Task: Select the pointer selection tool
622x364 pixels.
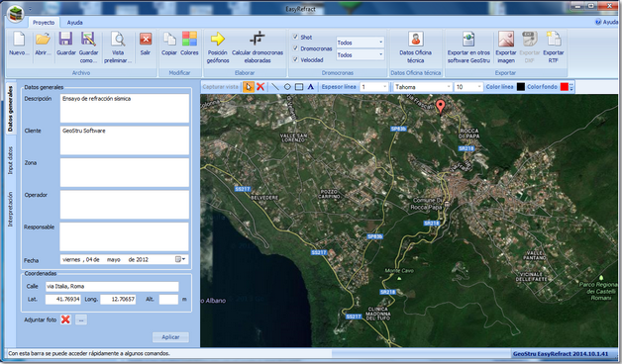Action: click(x=249, y=87)
